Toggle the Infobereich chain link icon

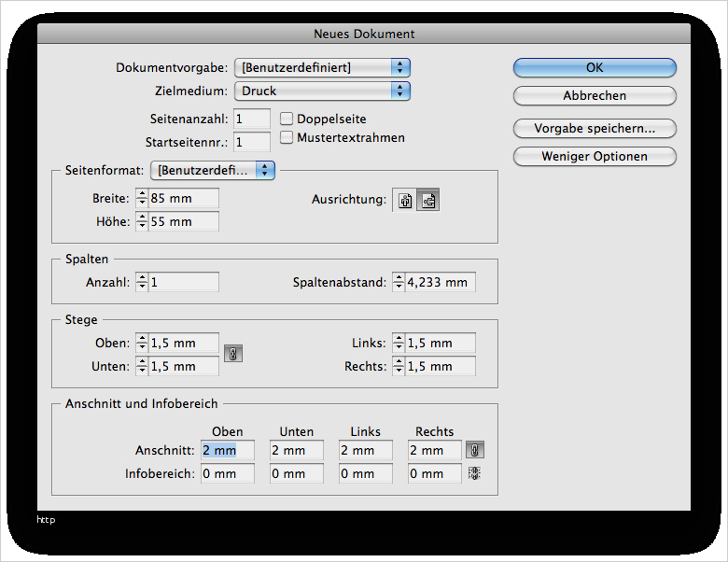point(476,473)
